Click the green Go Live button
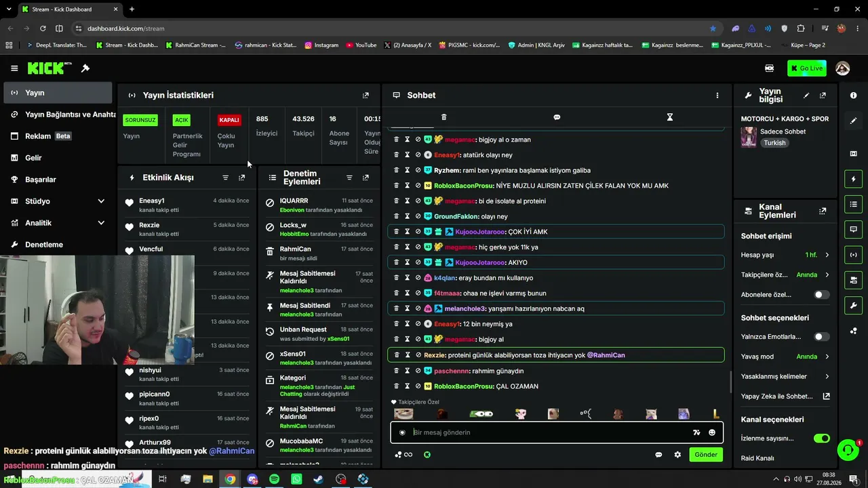This screenshot has height=488, width=868. point(806,68)
